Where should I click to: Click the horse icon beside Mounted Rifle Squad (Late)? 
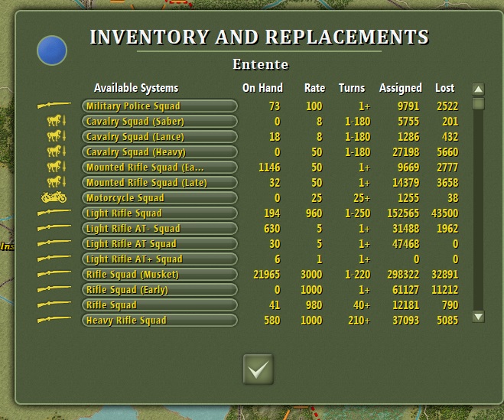(x=57, y=182)
